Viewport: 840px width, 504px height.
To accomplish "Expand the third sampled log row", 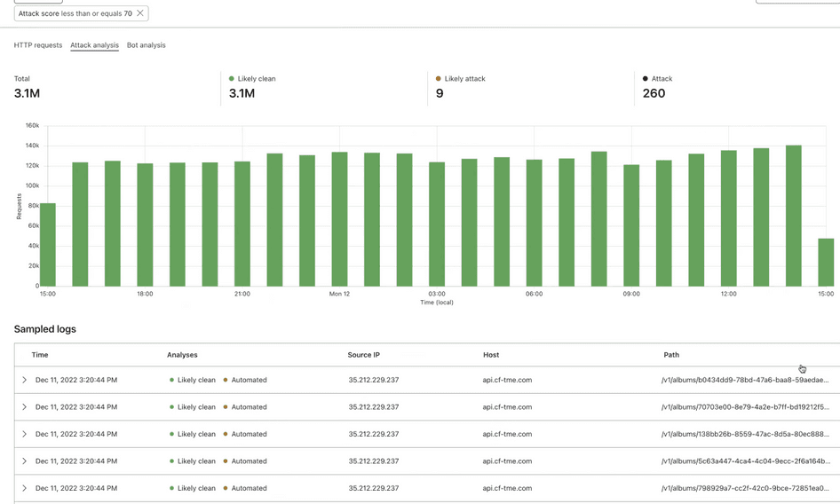I will (24, 434).
